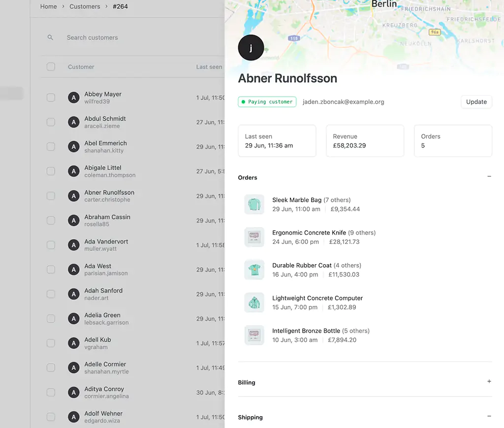Check the box for Abdul Schmidt

point(51,122)
